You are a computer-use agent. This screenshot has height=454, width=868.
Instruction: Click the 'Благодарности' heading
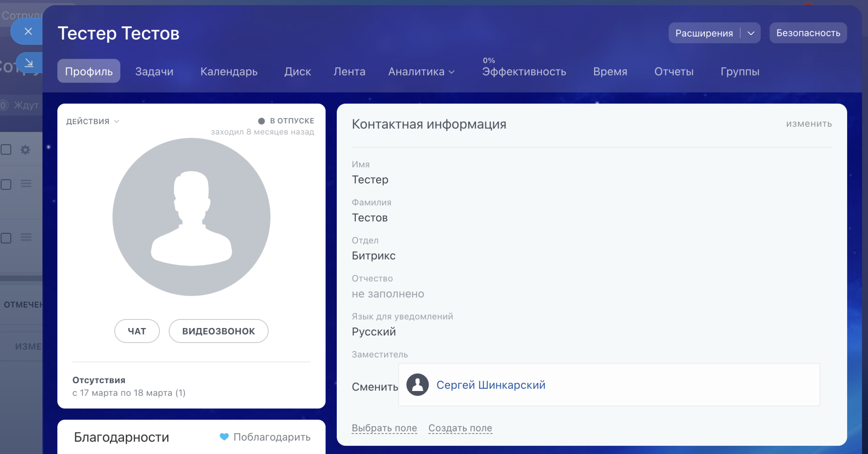(x=122, y=437)
